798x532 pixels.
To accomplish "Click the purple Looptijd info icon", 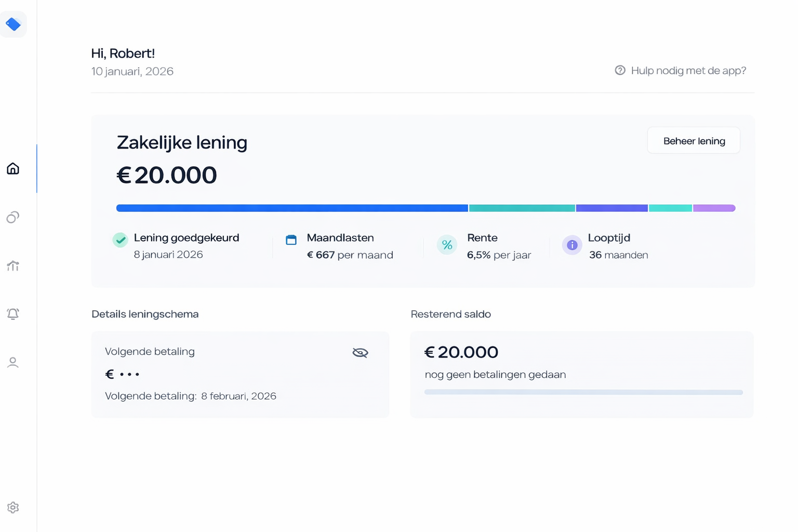I will (x=572, y=245).
